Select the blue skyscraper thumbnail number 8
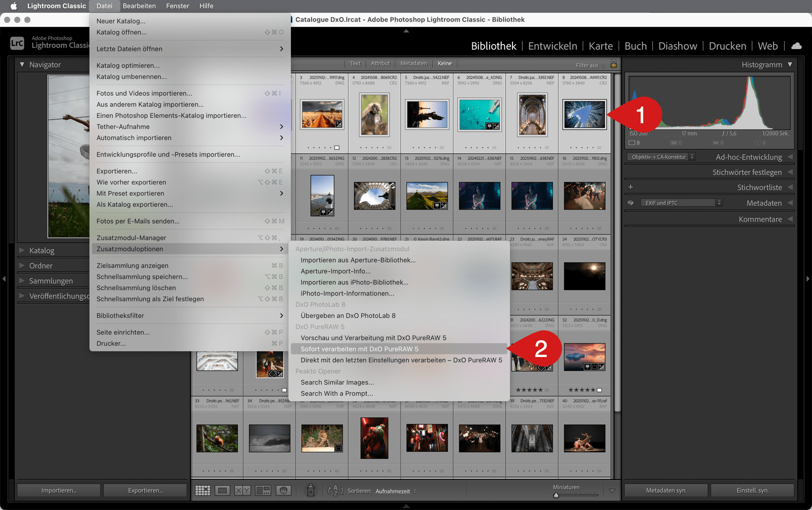This screenshot has width=812, height=510. pos(584,115)
